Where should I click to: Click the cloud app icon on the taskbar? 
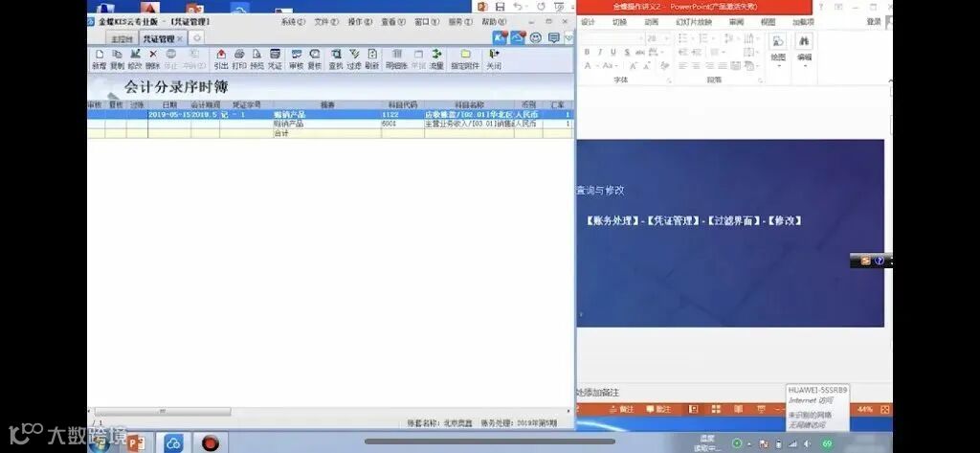click(x=173, y=443)
